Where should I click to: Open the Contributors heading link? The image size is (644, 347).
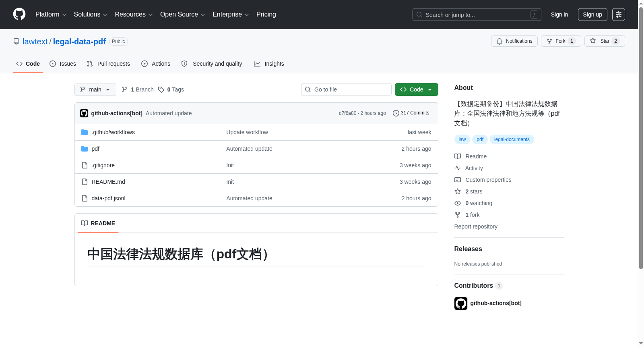pos(474,286)
